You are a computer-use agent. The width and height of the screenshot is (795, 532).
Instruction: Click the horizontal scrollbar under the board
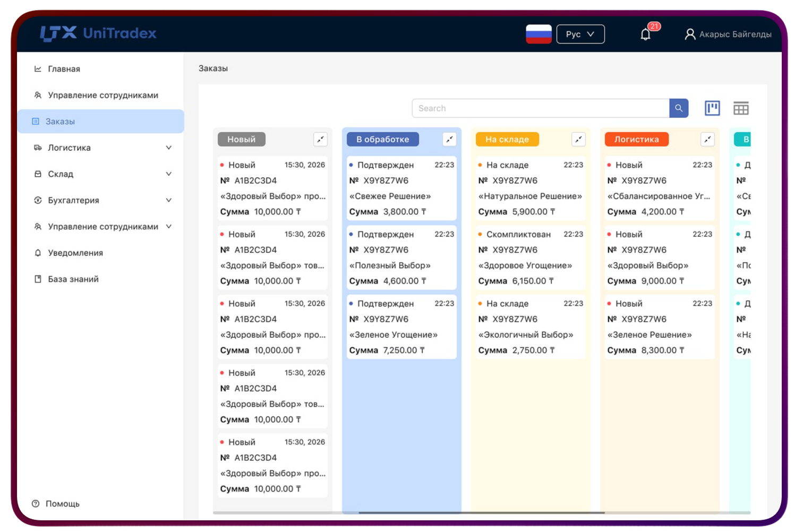point(481,513)
